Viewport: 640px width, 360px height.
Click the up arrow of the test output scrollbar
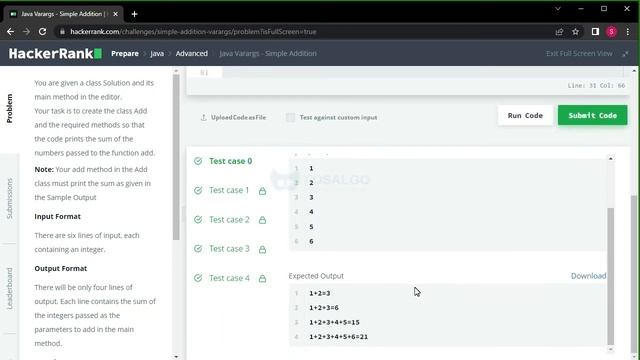click(x=611, y=158)
